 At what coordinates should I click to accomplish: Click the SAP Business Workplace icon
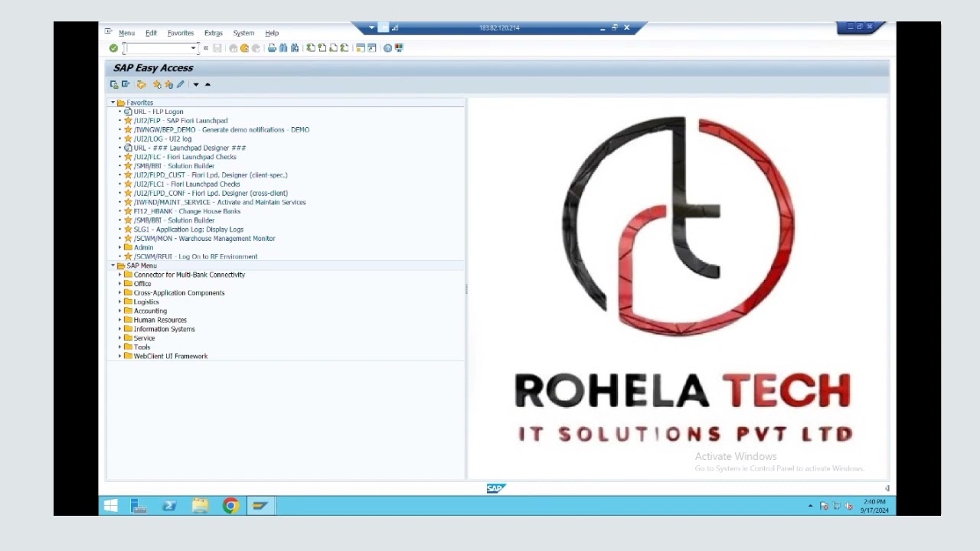coord(141,85)
